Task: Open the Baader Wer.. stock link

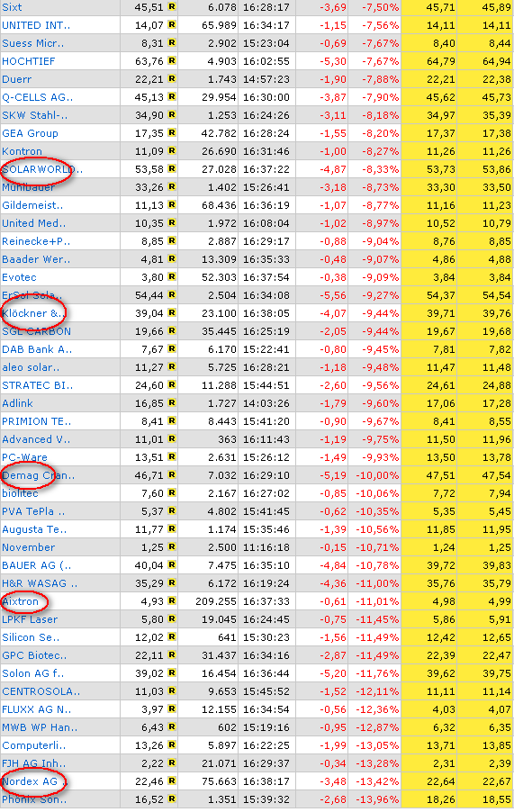Action: pos(36,259)
